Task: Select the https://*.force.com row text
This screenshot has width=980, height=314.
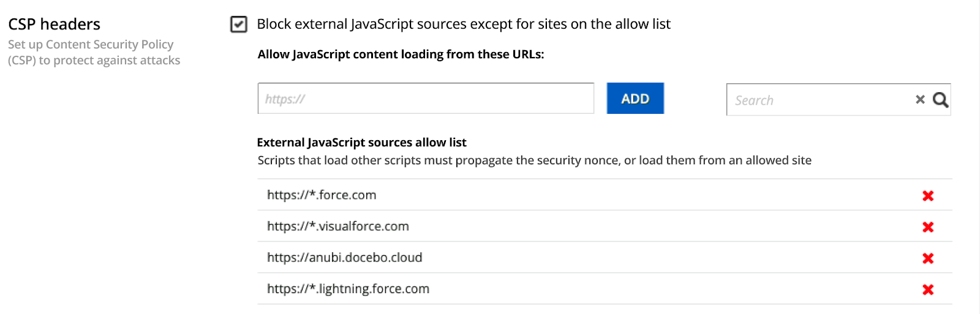Action: point(322,195)
